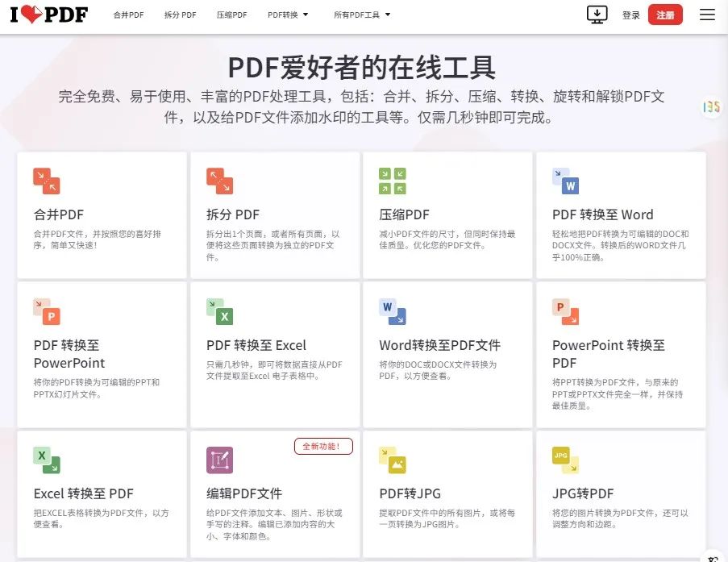Open the 压缩PDF card title
The width and height of the screenshot is (728, 562).
point(405,214)
